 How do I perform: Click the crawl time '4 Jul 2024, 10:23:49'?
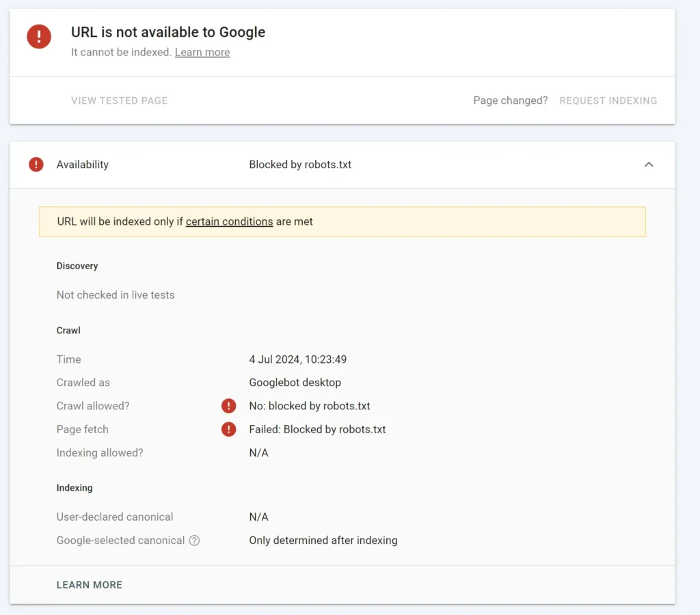pos(298,359)
